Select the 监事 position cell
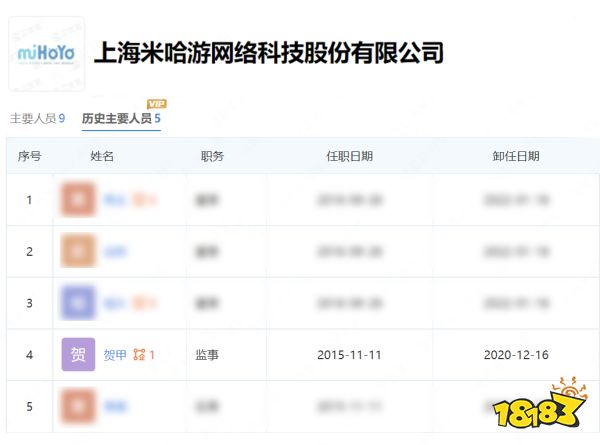The height and width of the screenshot is (445, 600). 207,355
